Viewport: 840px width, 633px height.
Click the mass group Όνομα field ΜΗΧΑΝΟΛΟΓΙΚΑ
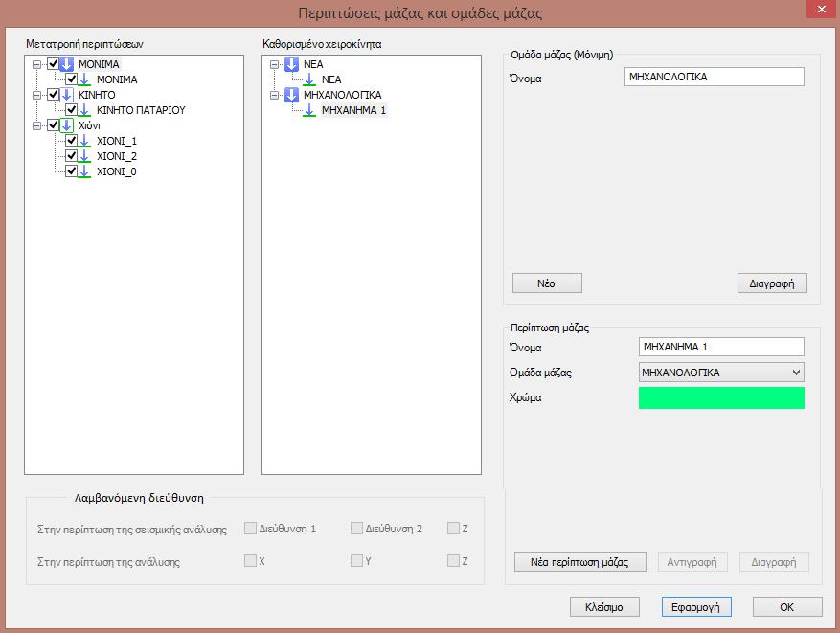tap(715, 77)
